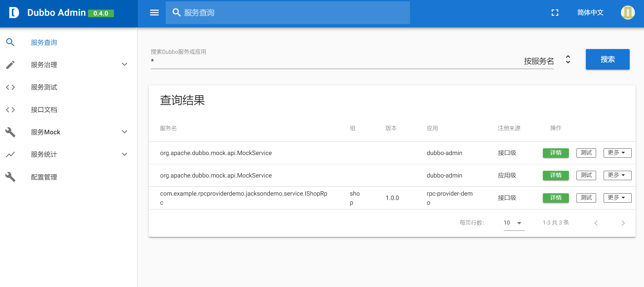Open rows-per-page dropdown showing 10
The height and width of the screenshot is (287, 644).
pyautogui.click(x=514, y=223)
